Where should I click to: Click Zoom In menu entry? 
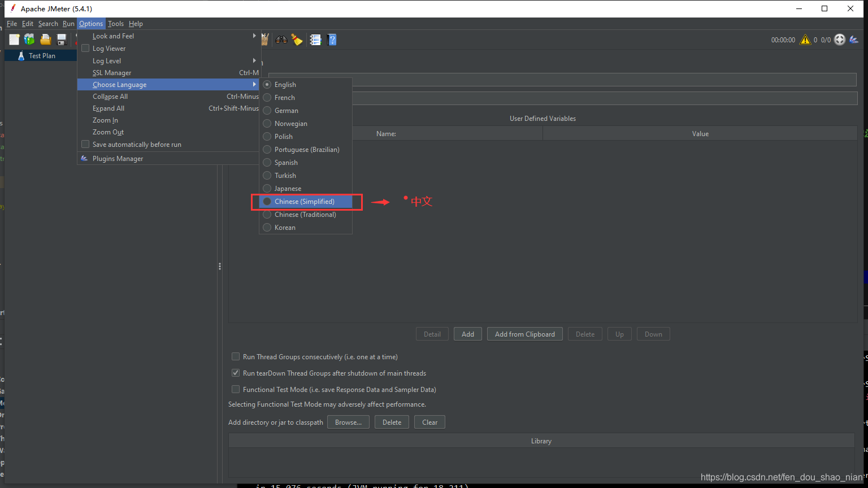168,120
